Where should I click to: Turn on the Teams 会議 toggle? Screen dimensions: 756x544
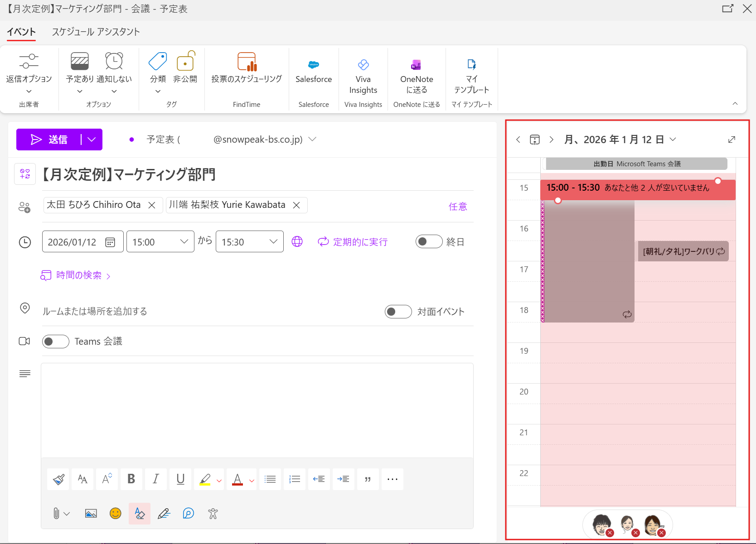(x=55, y=341)
